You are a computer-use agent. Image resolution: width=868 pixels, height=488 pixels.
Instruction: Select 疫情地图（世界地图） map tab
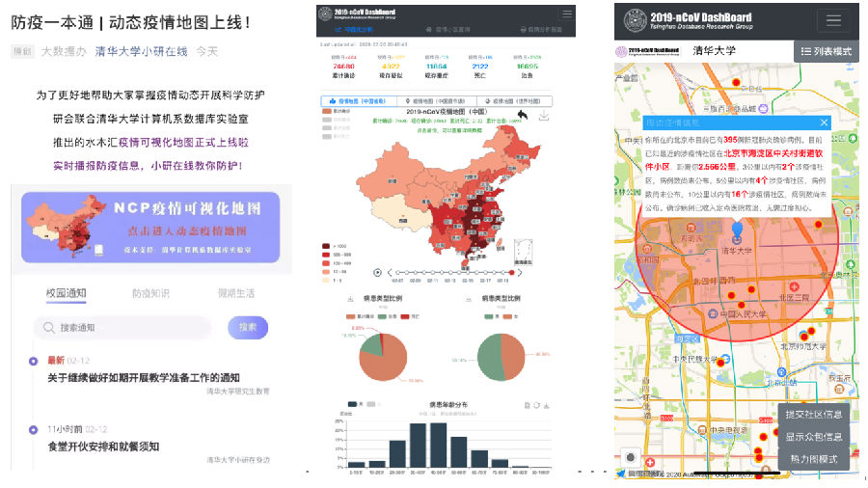point(513,101)
